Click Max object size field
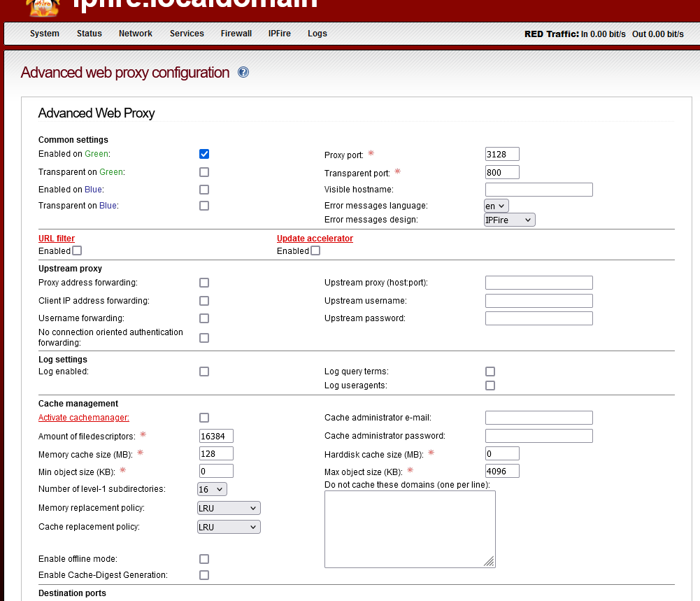The image size is (700, 601). coord(502,471)
